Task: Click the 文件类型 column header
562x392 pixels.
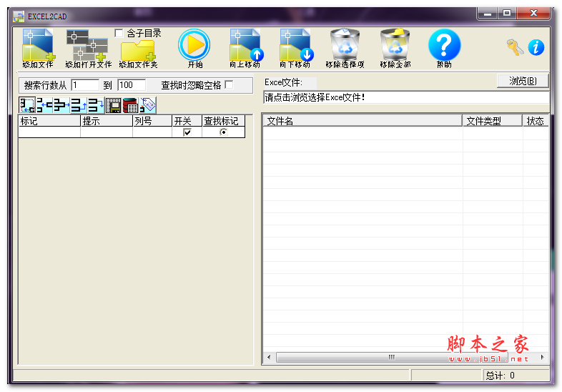Action: point(492,121)
